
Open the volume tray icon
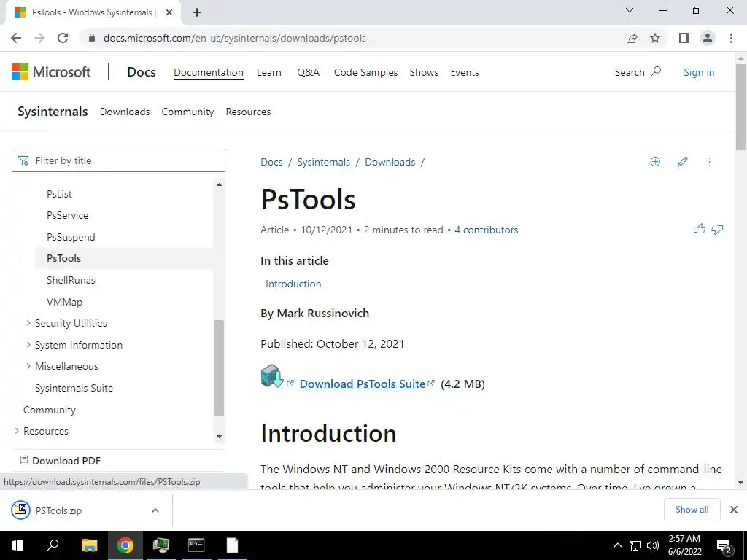[x=653, y=545]
